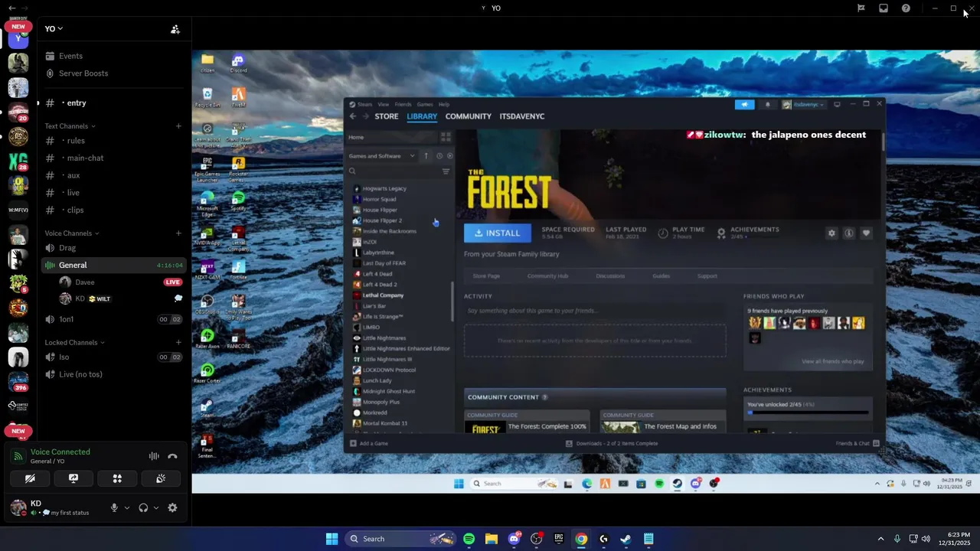Select the General voice channel

pyautogui.click(x=114, y=265)
